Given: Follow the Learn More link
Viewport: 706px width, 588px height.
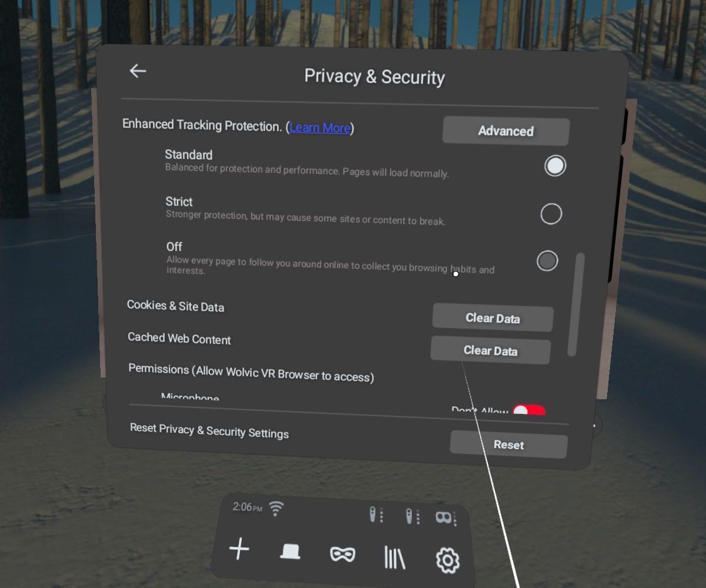Looking at the screenshot, I should click(320, 128).
